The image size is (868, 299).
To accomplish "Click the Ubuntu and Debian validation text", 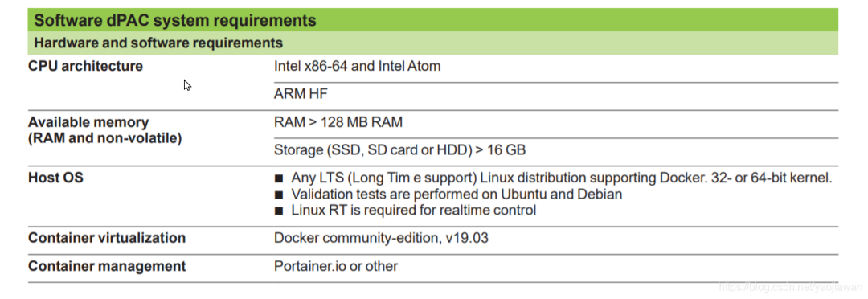I will 457,195.
